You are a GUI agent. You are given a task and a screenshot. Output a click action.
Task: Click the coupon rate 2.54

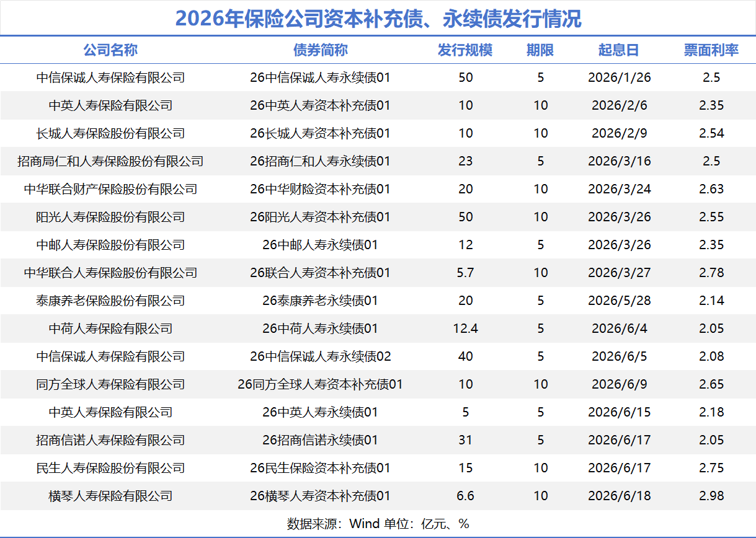click(x=711, y=133)
